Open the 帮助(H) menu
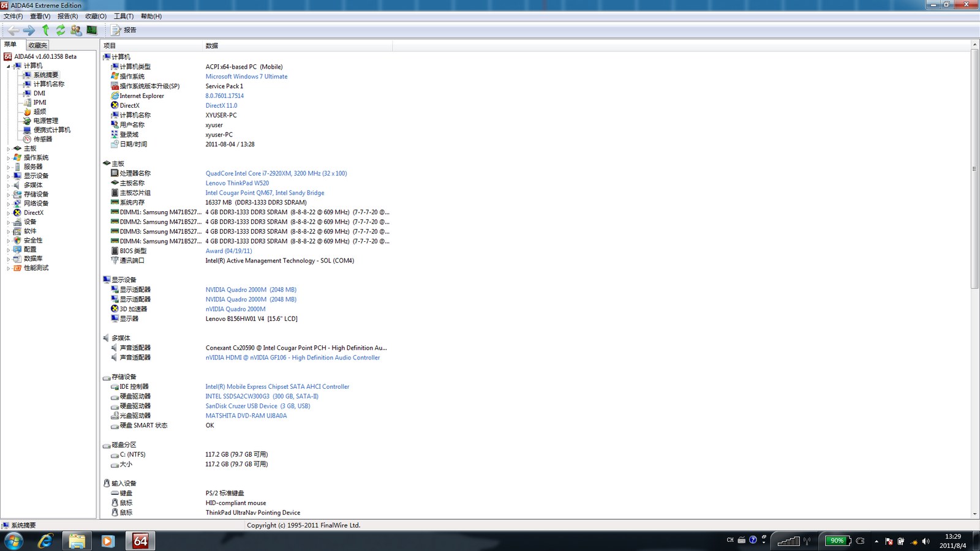Screen dimensions: 980x551 tap(151, 16)
